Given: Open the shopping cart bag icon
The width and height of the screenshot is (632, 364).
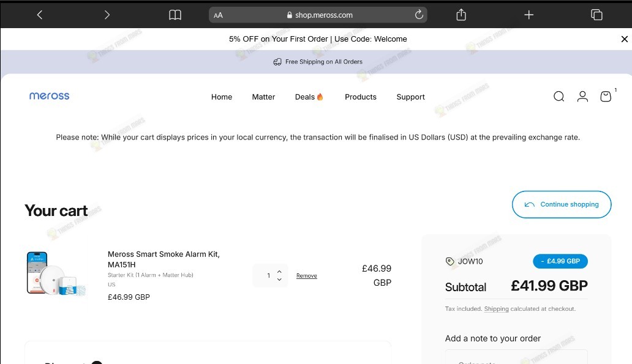Looking at the screenshot, I should tap(606, 96).
